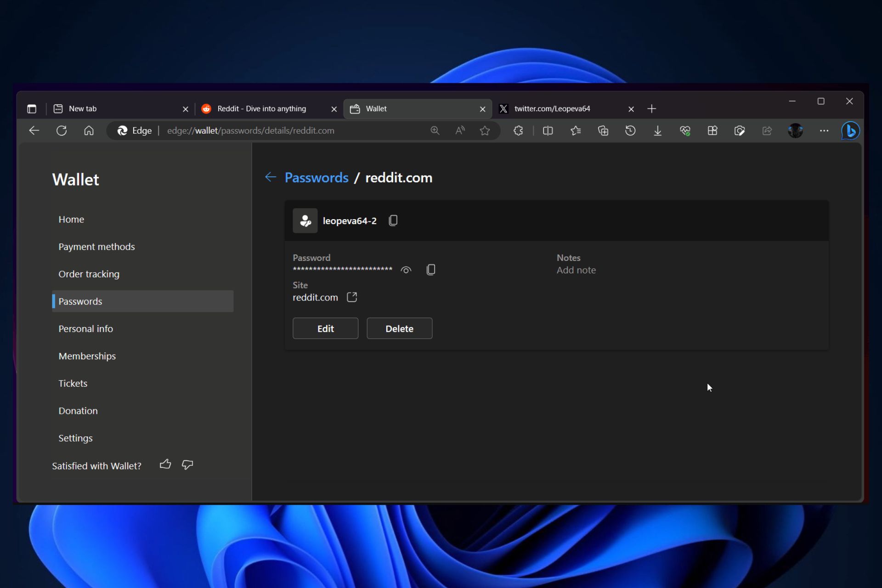Open the Favorites list

pos(576,130)
